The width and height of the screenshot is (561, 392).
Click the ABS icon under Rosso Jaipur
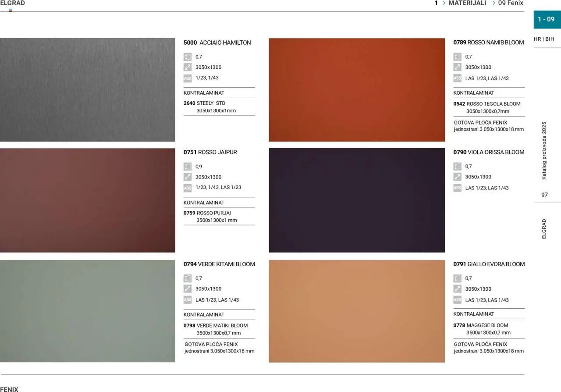tap(188, 188)
